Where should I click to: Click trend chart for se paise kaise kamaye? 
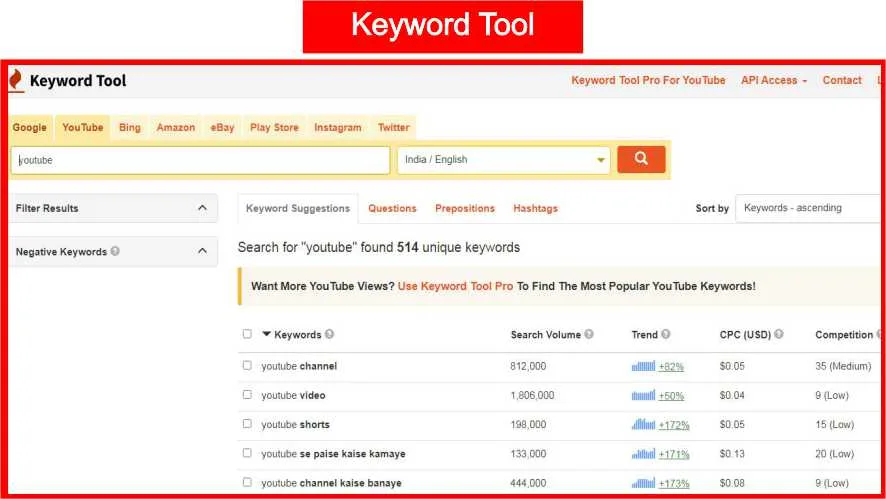pos(643,453)
